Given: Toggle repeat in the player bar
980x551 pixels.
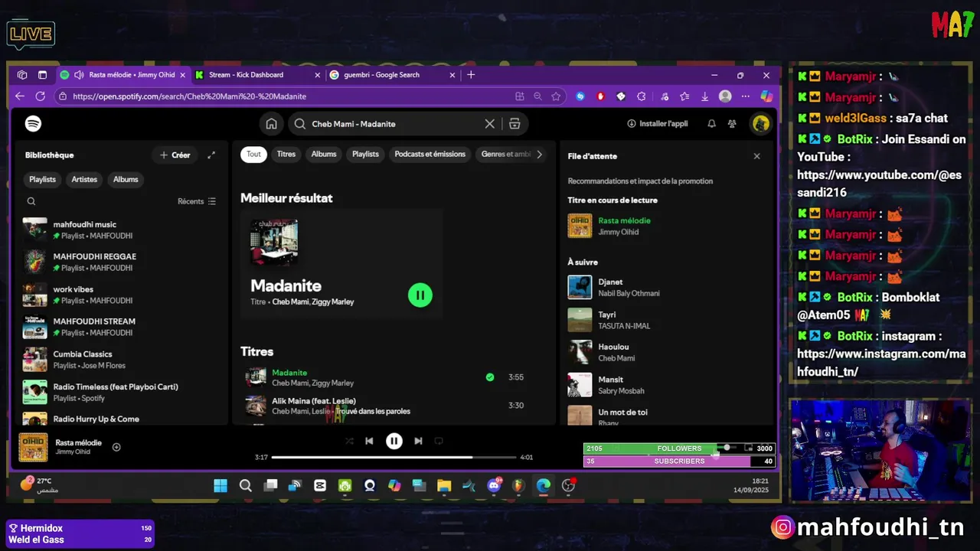Looking at the screenshot, I should coord(439,441).
